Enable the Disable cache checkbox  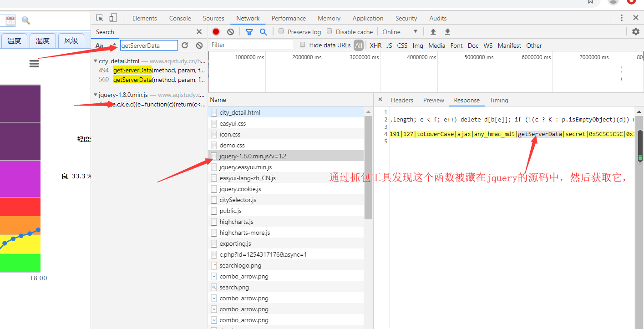[x=330, y=31]
